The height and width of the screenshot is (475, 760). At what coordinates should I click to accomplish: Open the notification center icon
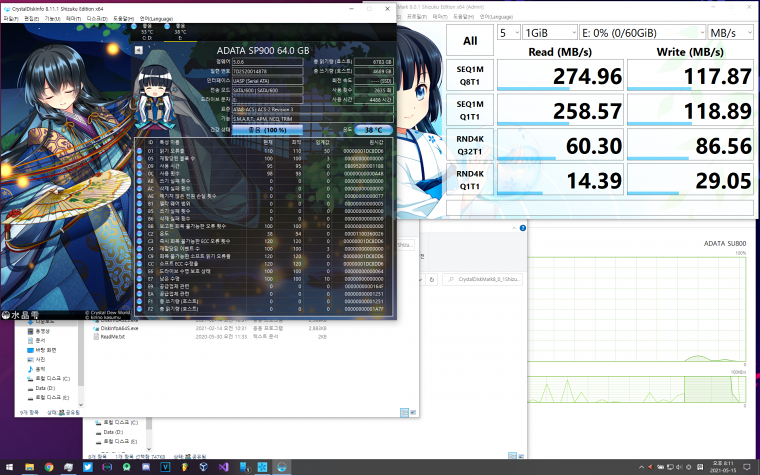[746, 467]
